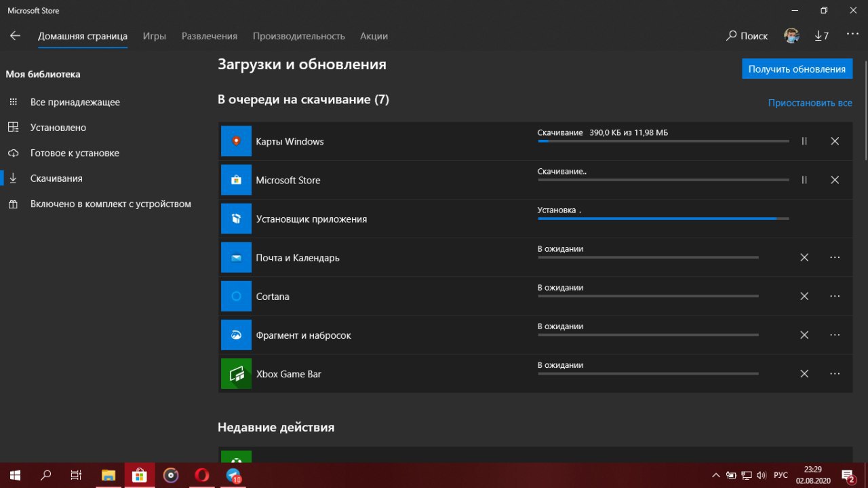Click the Установщик приложения install progress bar

point(663,219)
